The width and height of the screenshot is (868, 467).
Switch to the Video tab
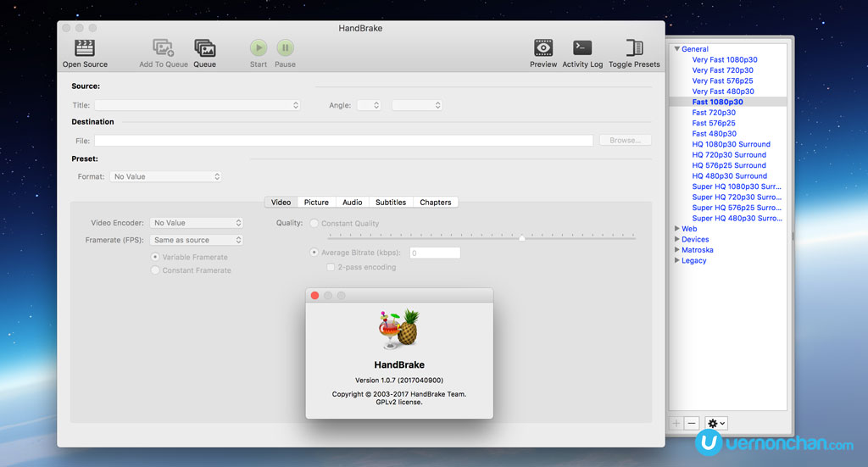coord(281,202)
